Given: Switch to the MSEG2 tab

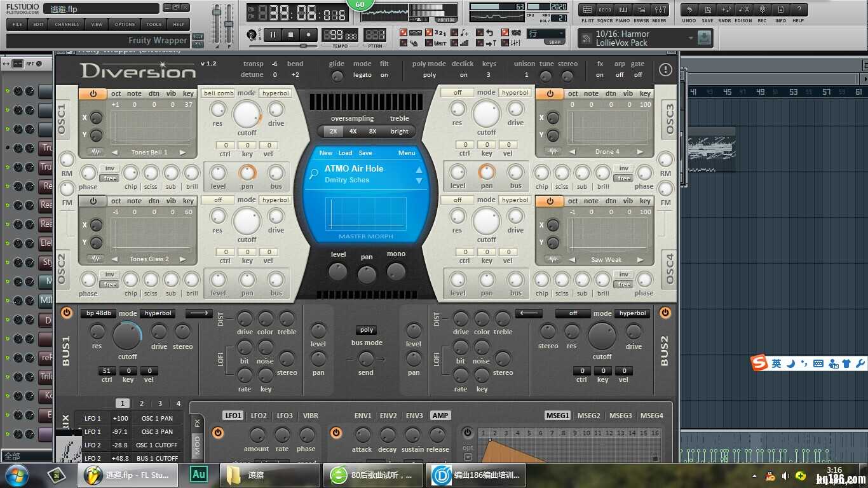Looking at the screenshot, I should 588,416.
